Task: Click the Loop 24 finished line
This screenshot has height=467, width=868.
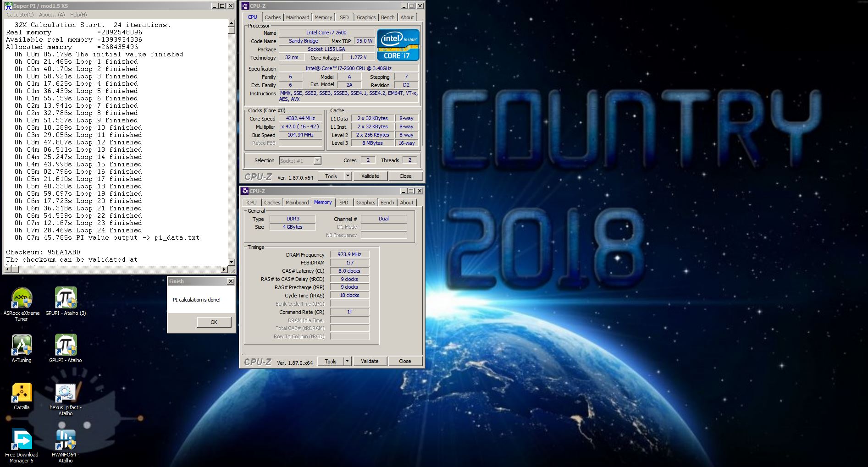Action: pos(78,230)
